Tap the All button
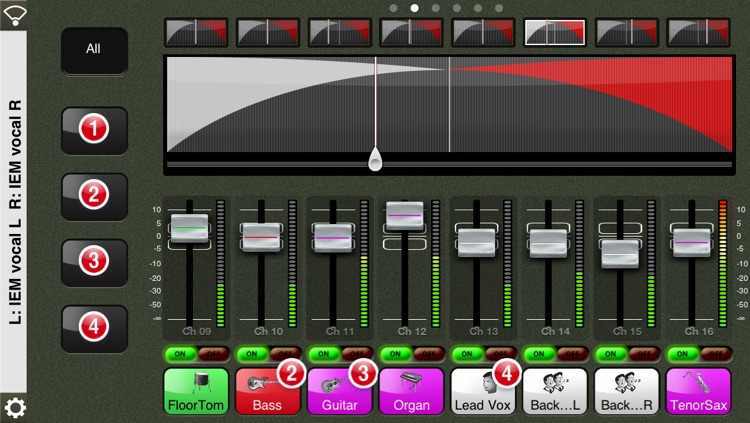 tap(94, 50)
